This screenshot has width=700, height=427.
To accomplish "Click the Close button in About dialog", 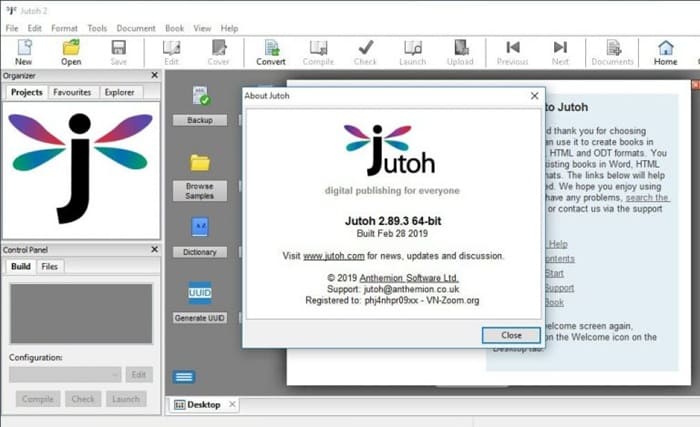I will [511, 335].
